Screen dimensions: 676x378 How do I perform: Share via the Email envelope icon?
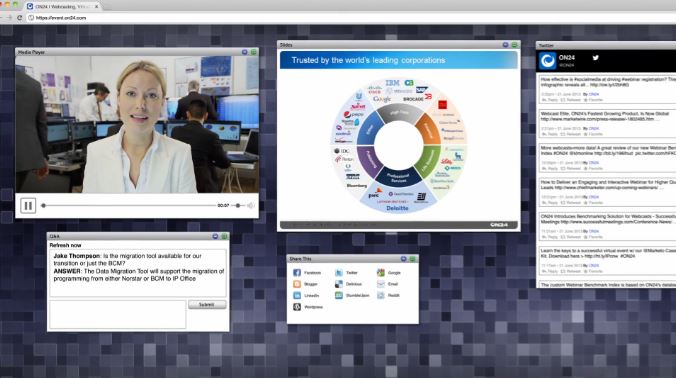tap(381, 284)
